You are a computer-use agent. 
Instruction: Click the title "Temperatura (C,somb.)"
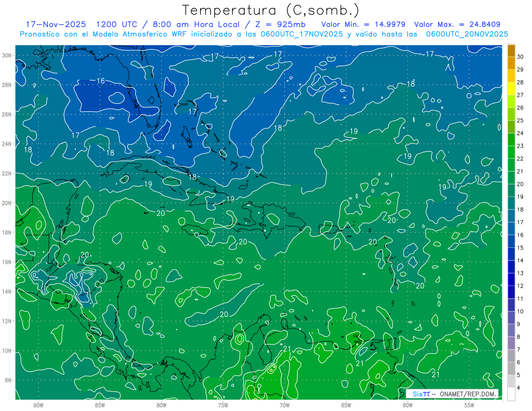tap(270, 11)
